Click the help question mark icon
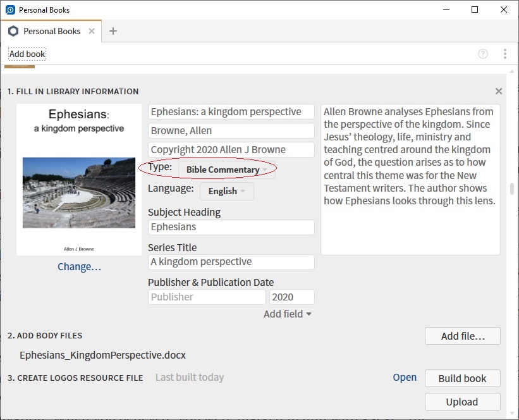The image size is (519, 420). click(483, 54)
